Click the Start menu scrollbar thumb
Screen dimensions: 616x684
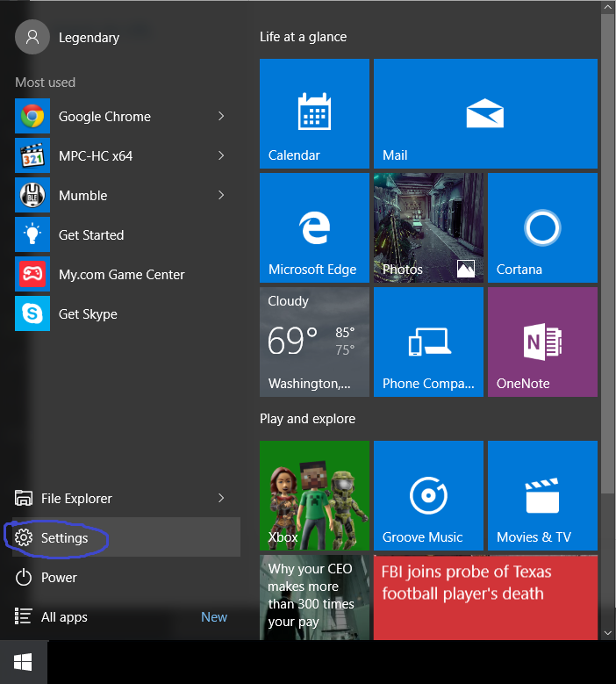(x=608, y=254)
